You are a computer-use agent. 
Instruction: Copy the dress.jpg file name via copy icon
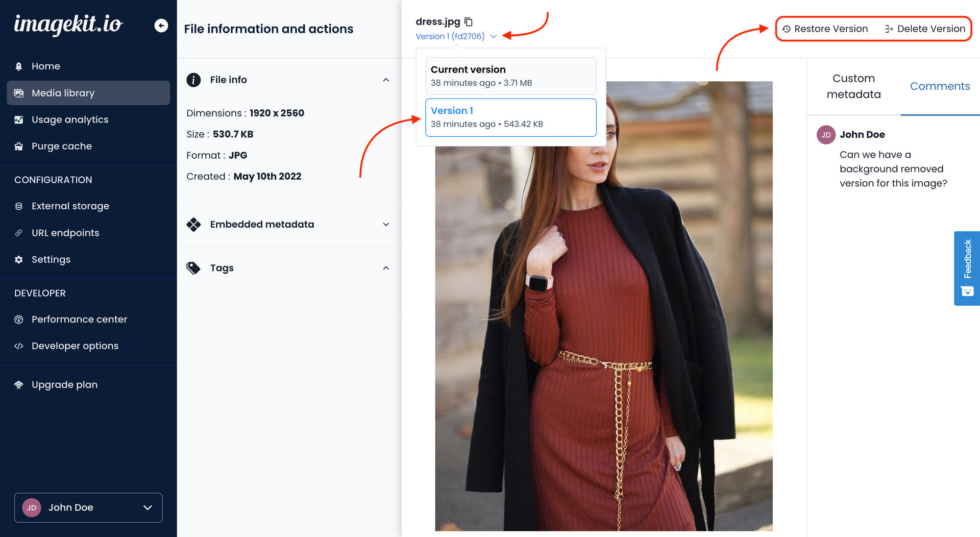(468, 22)
